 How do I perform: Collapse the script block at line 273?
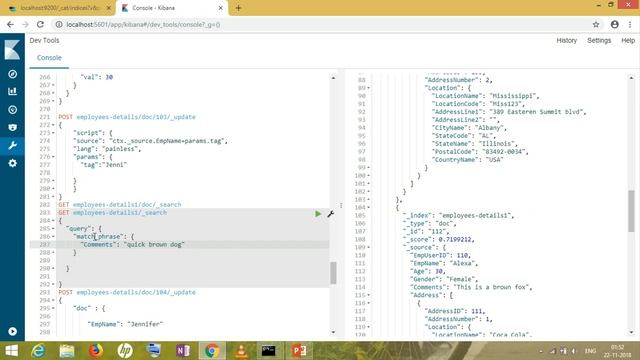click(53, 133)
